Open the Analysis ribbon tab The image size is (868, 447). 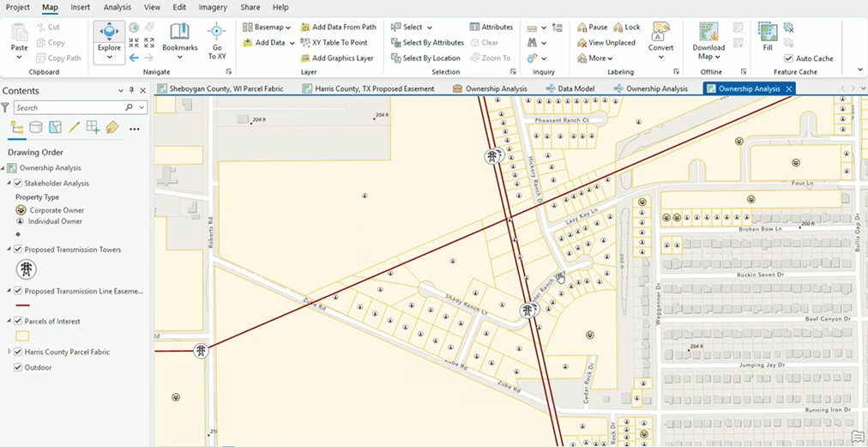coord(117,7)
